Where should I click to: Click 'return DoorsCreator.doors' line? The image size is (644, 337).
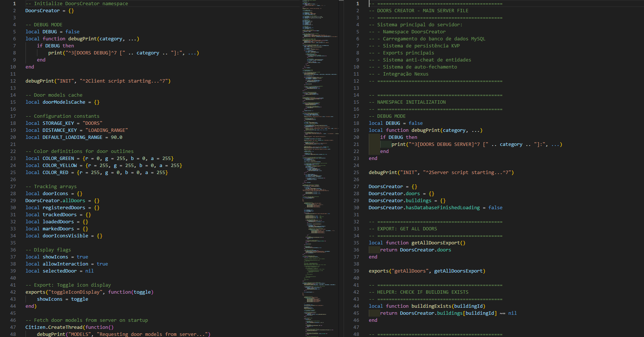[416, 250]
